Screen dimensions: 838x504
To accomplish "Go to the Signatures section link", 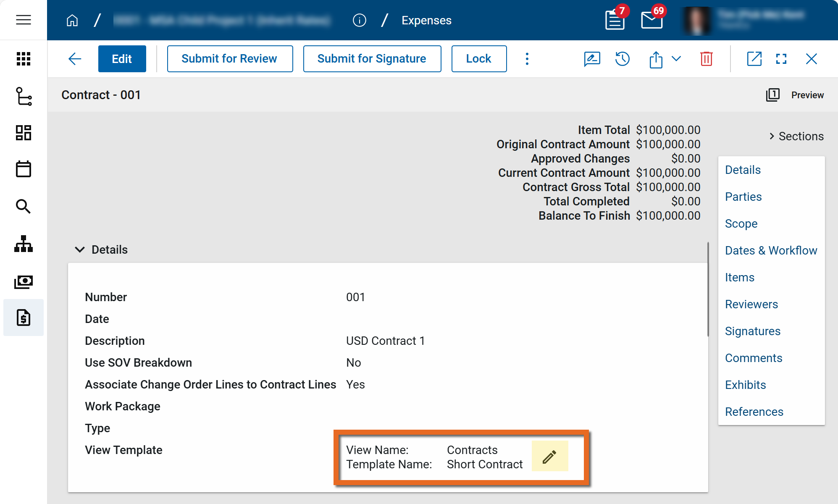I will tap(752, 331).
